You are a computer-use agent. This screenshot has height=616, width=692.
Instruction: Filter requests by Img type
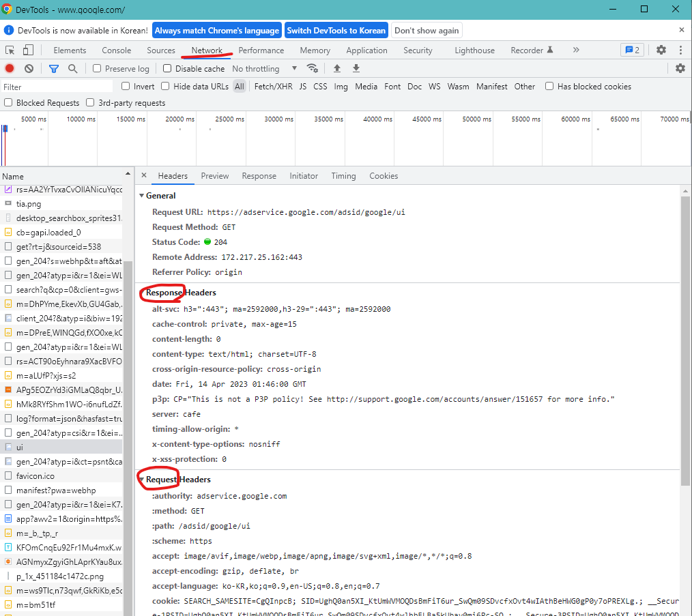(341, 87)
